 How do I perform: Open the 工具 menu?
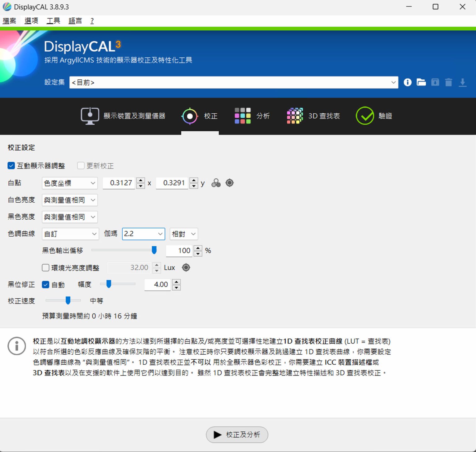(53, 20)
